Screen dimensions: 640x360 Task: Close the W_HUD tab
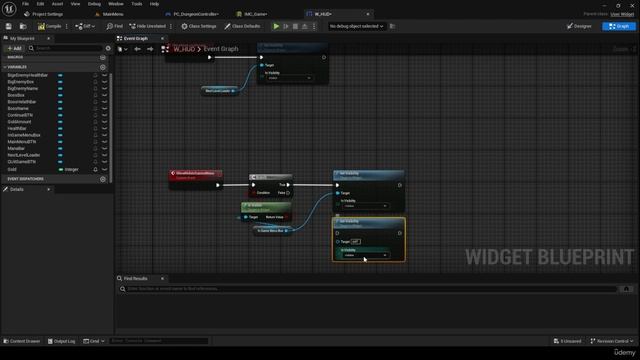(x=368, y=14)
